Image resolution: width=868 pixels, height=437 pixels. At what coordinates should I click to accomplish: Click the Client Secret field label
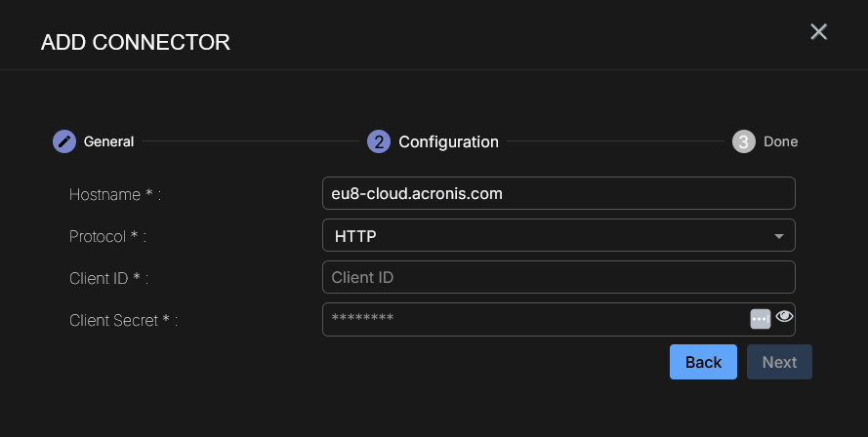pos(123,320)
